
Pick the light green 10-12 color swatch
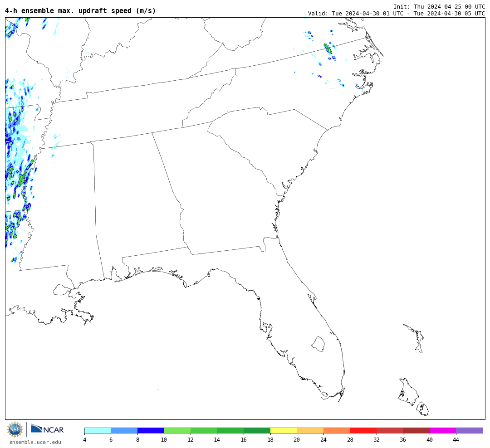[177, 431]
